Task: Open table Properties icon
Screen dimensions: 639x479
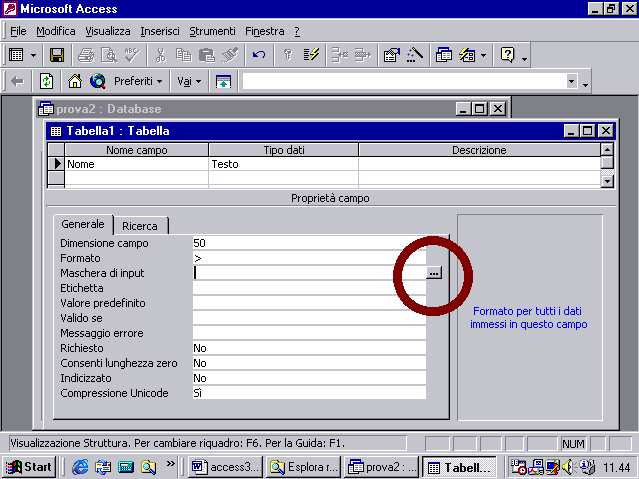Action: pyautogui.click(x=392, y=55)
